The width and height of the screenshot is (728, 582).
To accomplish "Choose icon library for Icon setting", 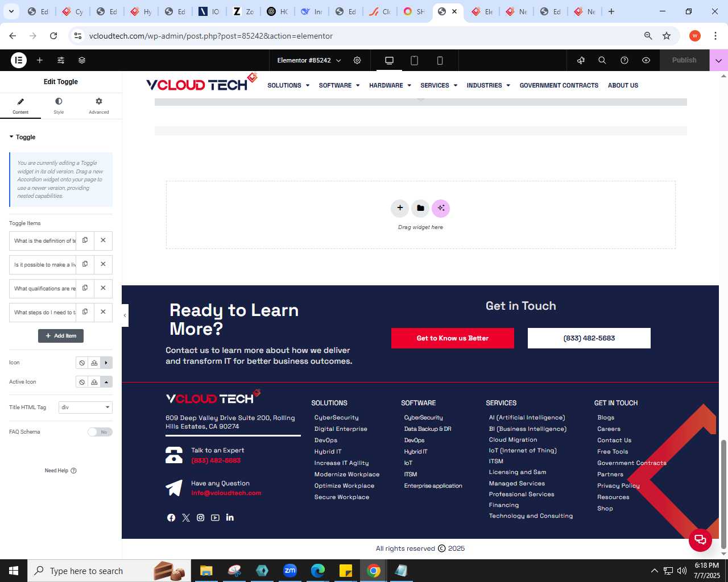I will pos(106,363).
